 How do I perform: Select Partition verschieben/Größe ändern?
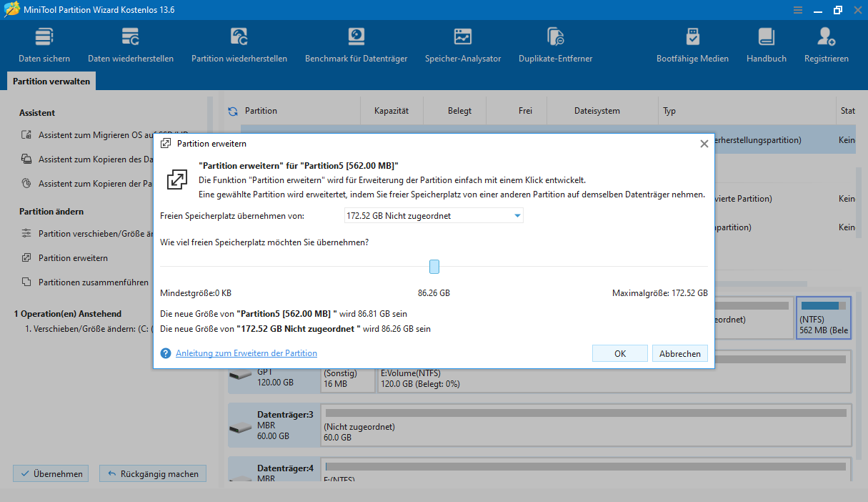point(95,233)
